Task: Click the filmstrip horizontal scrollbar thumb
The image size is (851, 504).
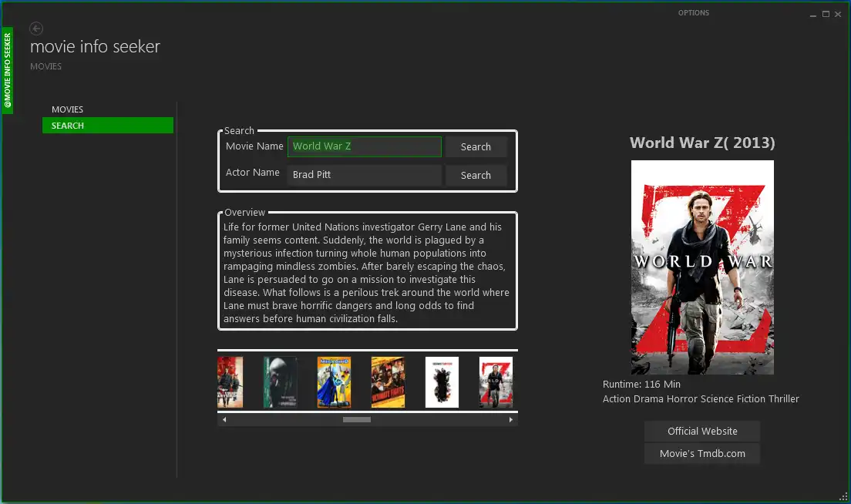Action: click(357, 419)
